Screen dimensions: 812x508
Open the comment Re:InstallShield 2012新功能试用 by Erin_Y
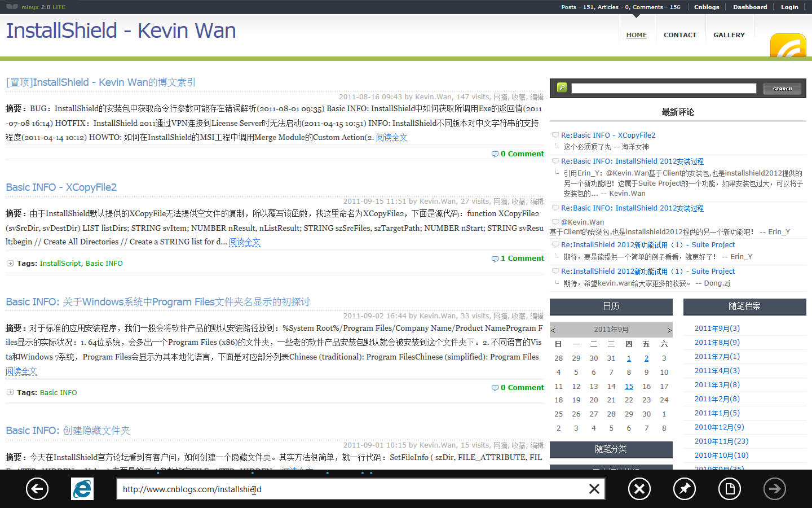(648, 245)
